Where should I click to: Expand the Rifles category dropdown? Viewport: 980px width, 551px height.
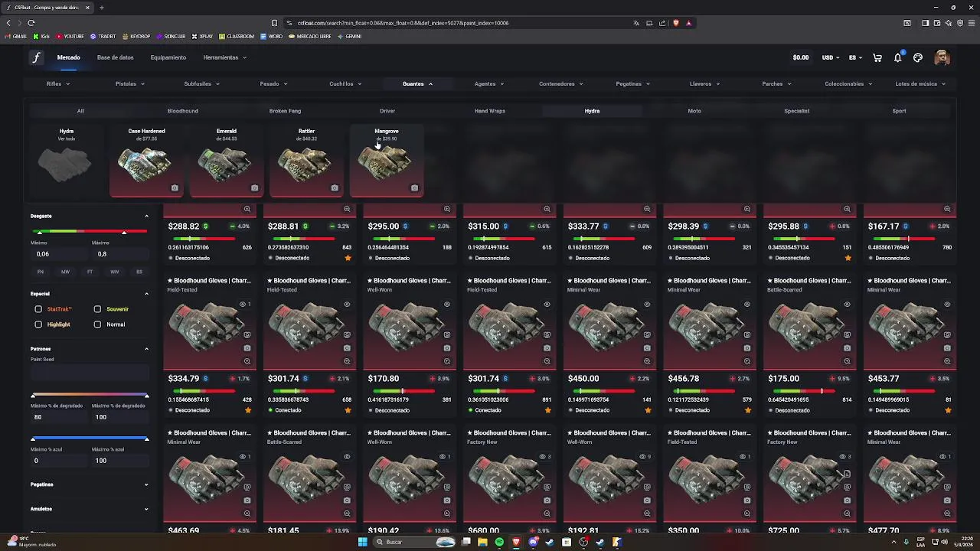(x=58, y=84)
